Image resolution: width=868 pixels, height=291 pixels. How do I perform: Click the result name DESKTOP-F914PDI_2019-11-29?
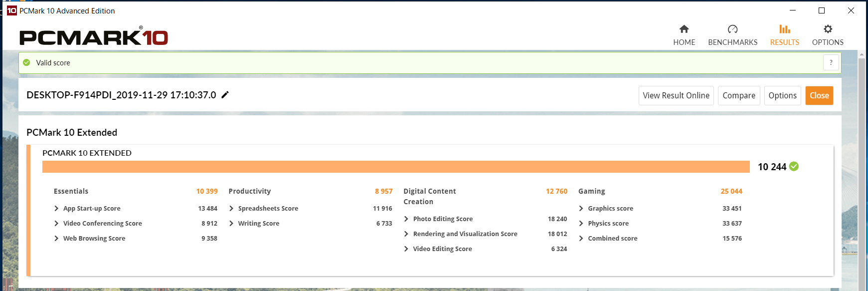coord(121,95)
